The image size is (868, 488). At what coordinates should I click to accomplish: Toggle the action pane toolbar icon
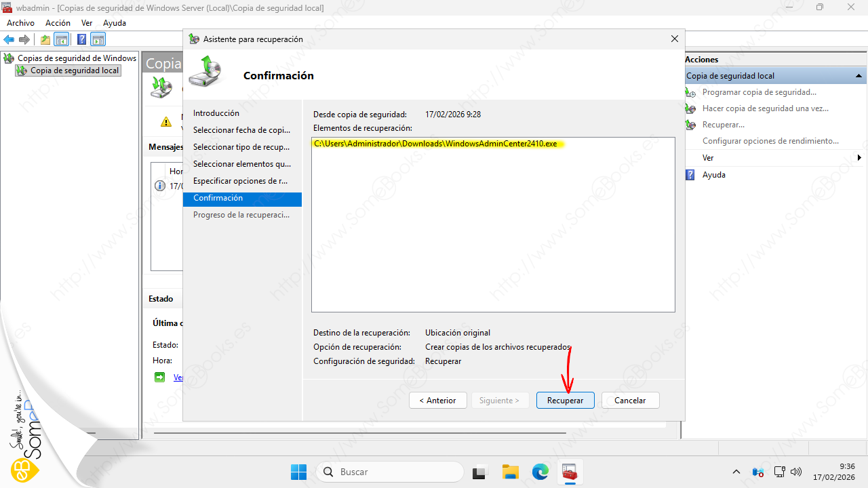[x=98, y=39]
